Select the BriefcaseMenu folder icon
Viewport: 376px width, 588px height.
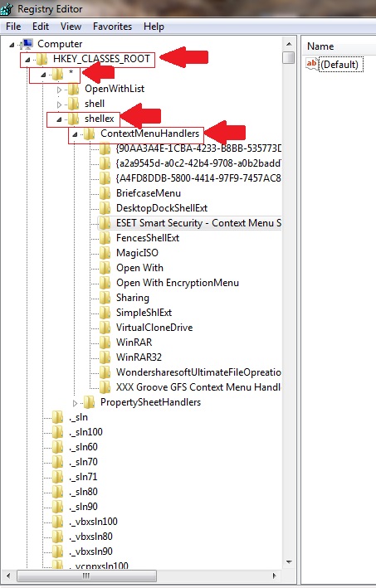pos(105,193)
